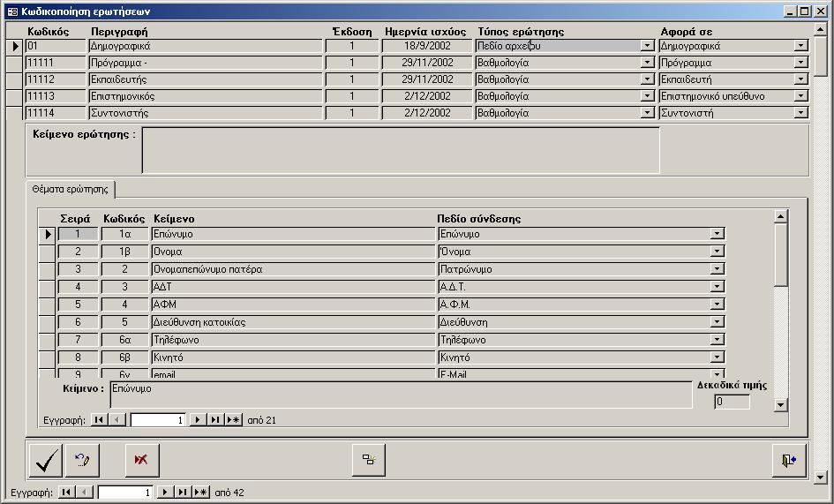Go to next record in subform navigator
The width and height of the screenshot is (834, 504).
198,420
